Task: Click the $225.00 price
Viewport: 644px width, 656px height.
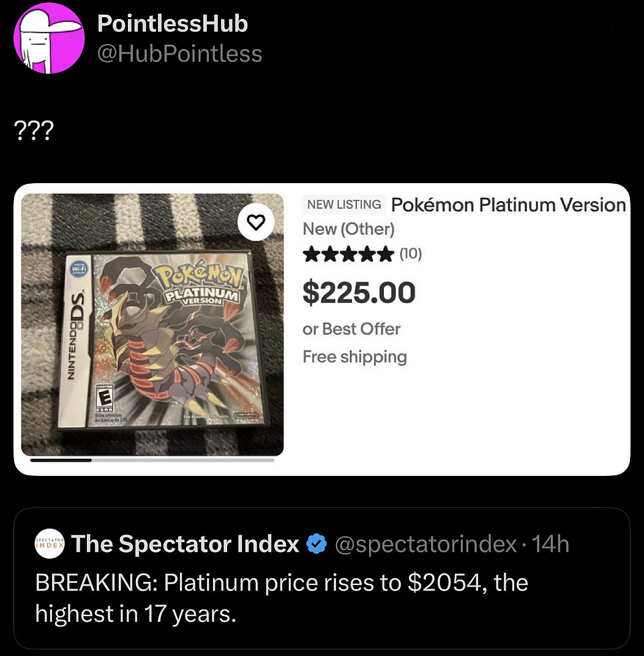Action: pyautogui.click(x=359, y=292)
